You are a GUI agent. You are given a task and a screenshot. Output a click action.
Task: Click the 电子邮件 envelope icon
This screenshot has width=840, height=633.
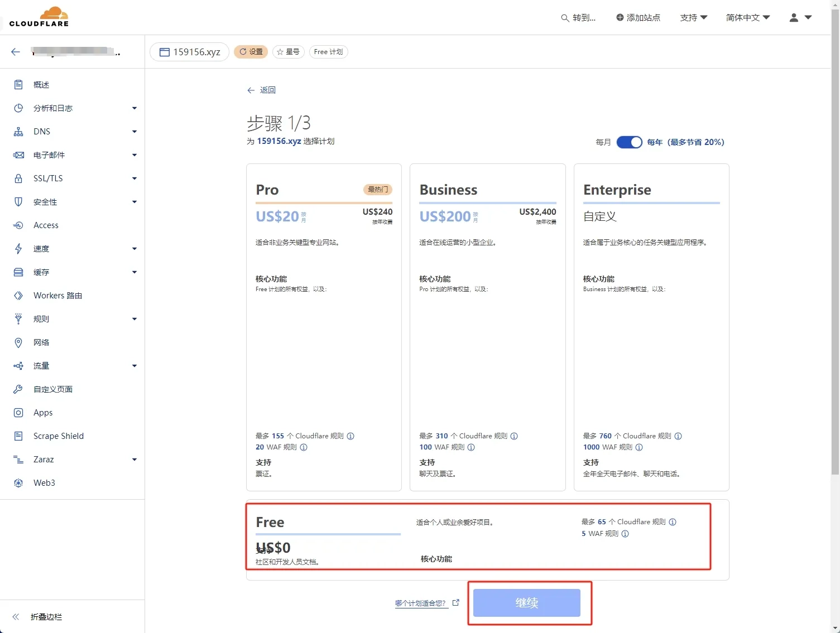pyautogui.click(x=18, y=155)
